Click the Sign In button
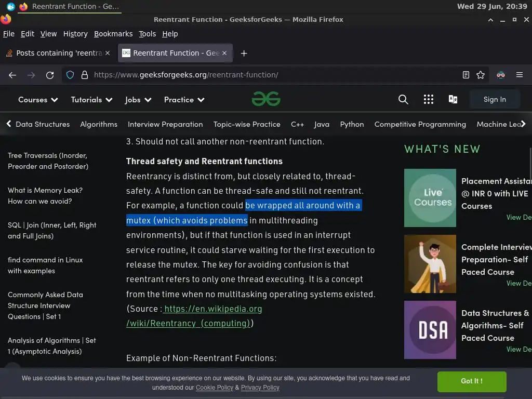Viewport: 532px width, 399px height. (495, 99)
